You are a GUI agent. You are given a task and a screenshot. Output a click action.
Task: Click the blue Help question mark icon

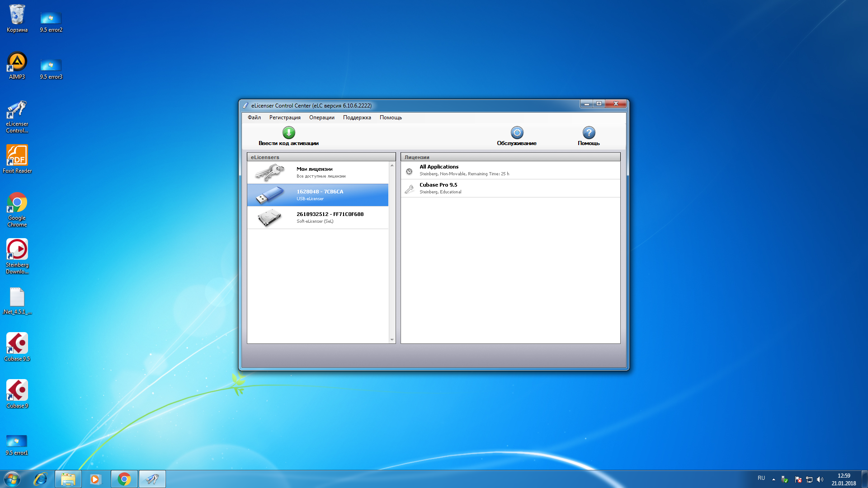point(588,133)
